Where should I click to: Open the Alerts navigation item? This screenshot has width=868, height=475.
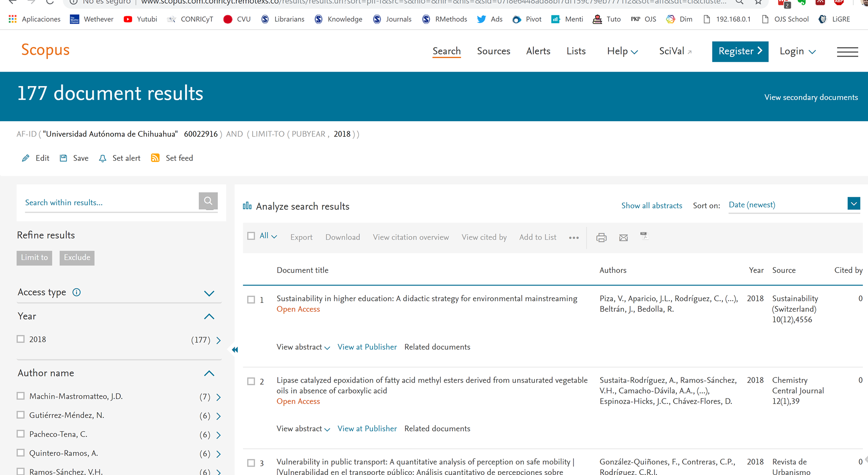point(538,51)
